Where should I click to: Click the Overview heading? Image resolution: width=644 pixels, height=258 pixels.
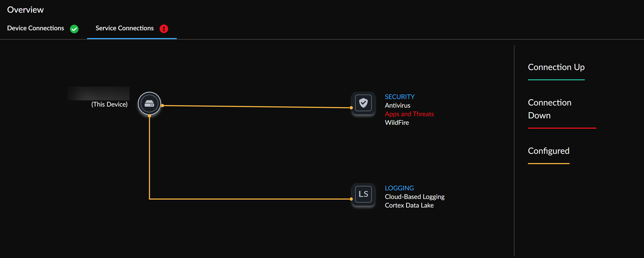click(x=25, y=10)
